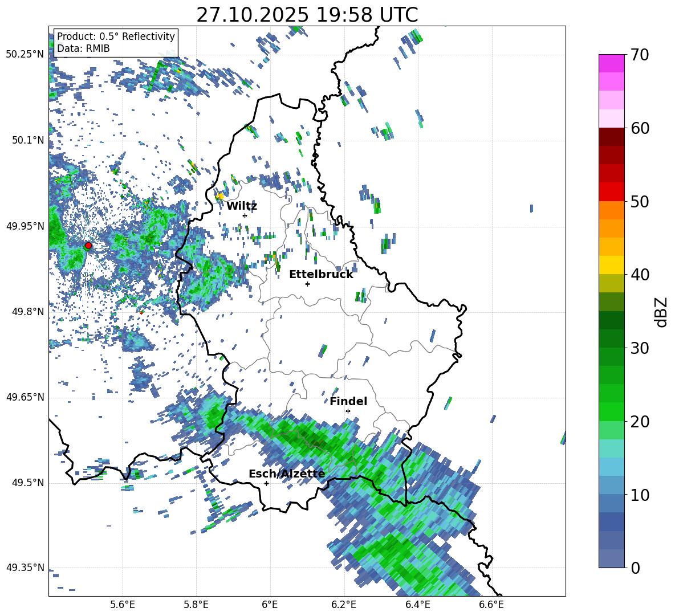The width and height of the screenshot is (675, 616).
Task: Click the 49.8°N latitude tick label
Action: [x=29, y=312]
